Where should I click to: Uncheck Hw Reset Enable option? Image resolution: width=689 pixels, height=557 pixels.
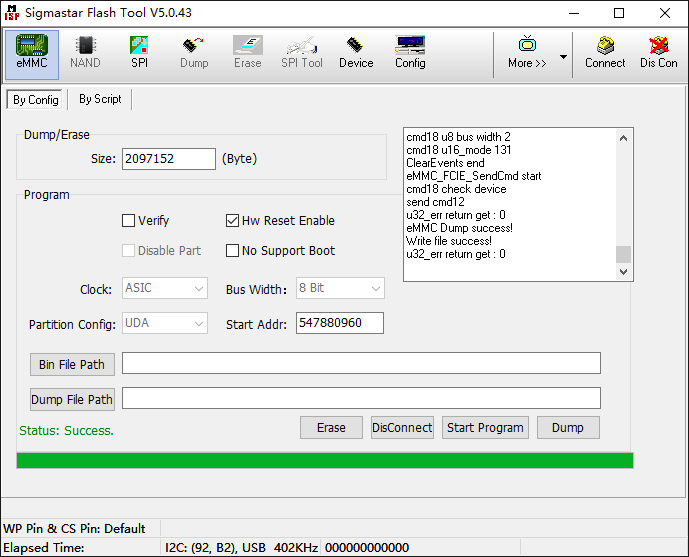tap(233, 221)
